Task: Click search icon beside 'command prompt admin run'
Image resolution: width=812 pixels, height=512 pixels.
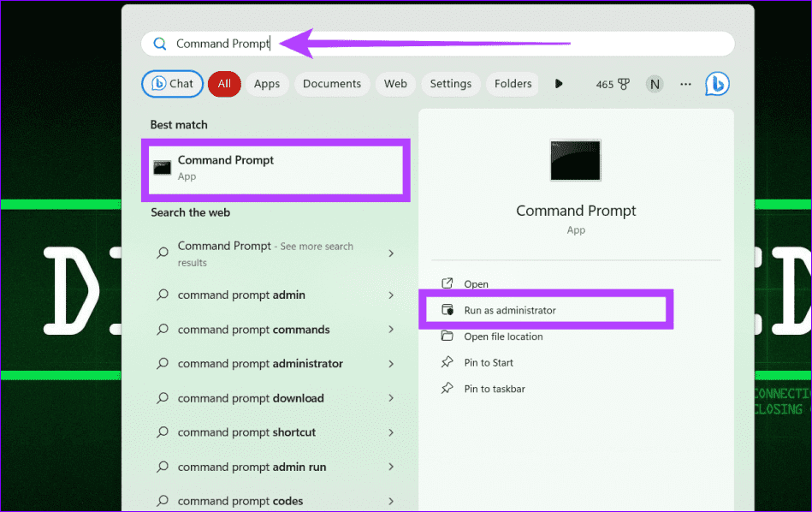Action: [x=163, y=467]
